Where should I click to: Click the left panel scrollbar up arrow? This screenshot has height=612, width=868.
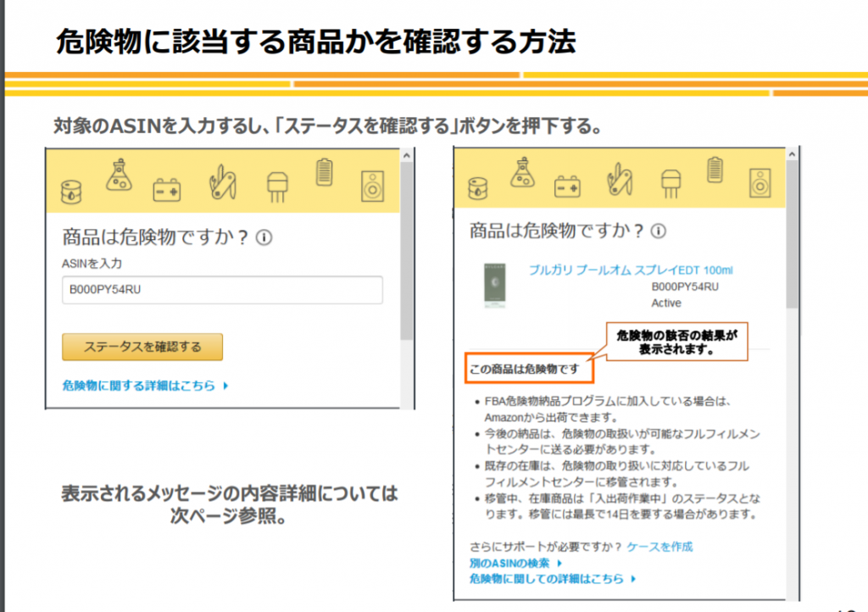(406, 156)
